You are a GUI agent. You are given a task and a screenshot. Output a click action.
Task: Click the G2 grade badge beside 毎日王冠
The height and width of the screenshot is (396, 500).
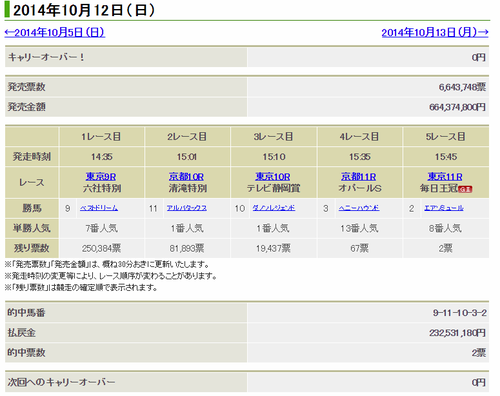point(465,189)
